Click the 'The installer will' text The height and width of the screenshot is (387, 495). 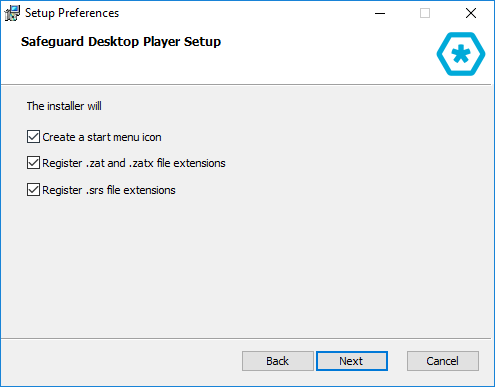pyautogui.click(x=64, y=106)
